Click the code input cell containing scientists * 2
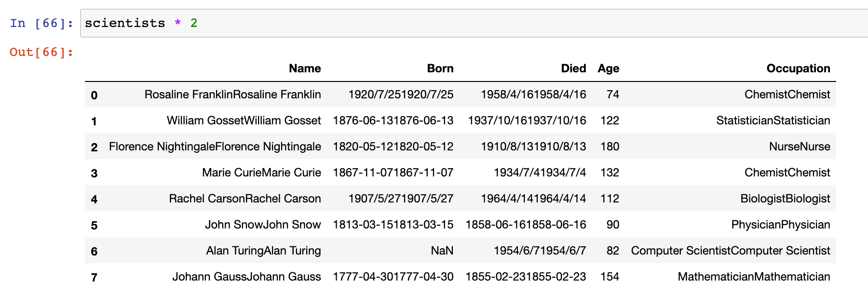 474,23
